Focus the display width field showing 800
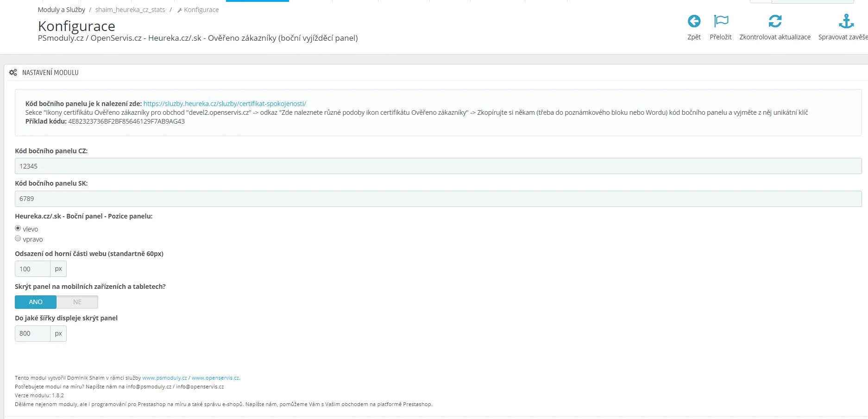Screen dimensions: 868x419 32,333
